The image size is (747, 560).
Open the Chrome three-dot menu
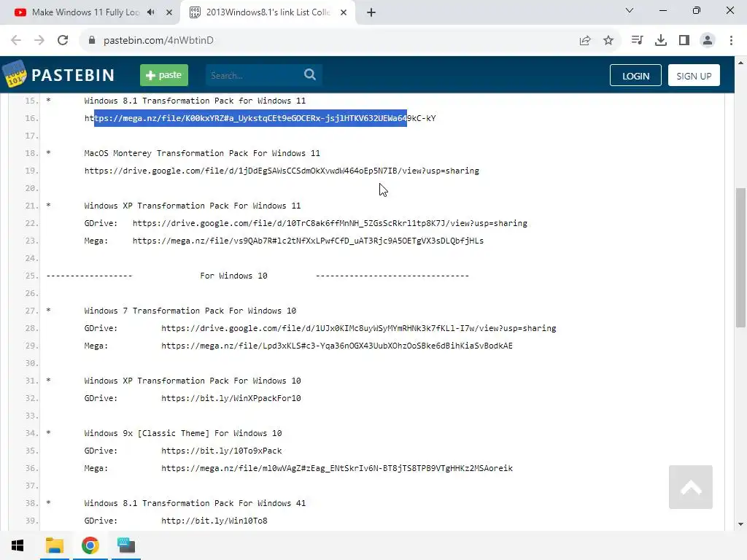pos(731,41)
